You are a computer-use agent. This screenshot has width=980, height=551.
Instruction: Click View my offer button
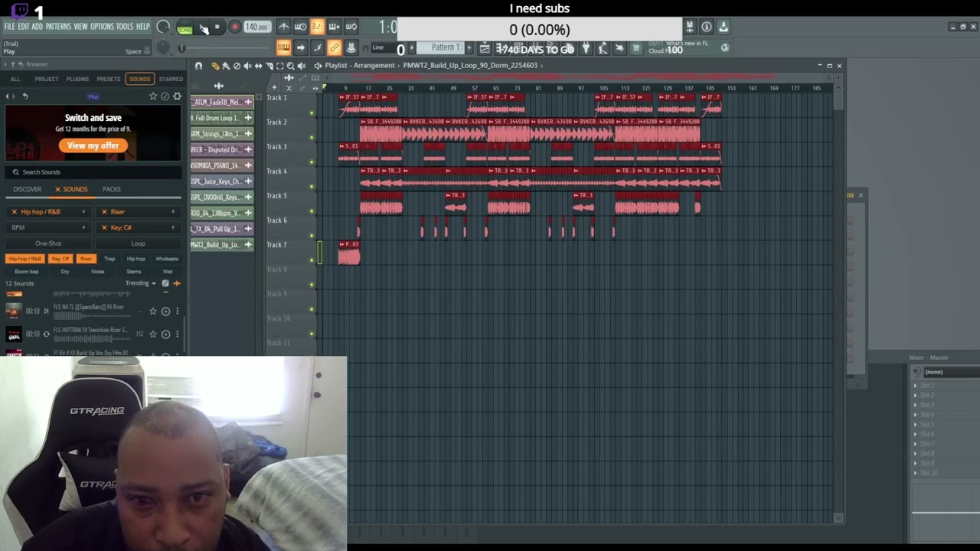pyautogui.click(x=93, y=145)
